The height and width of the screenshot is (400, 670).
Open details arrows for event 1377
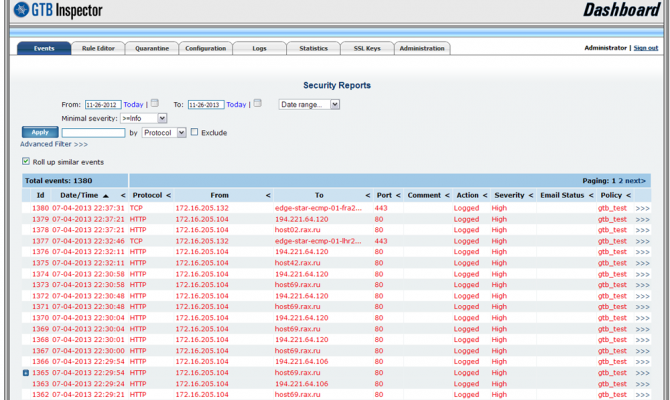[x=642, y=241]
